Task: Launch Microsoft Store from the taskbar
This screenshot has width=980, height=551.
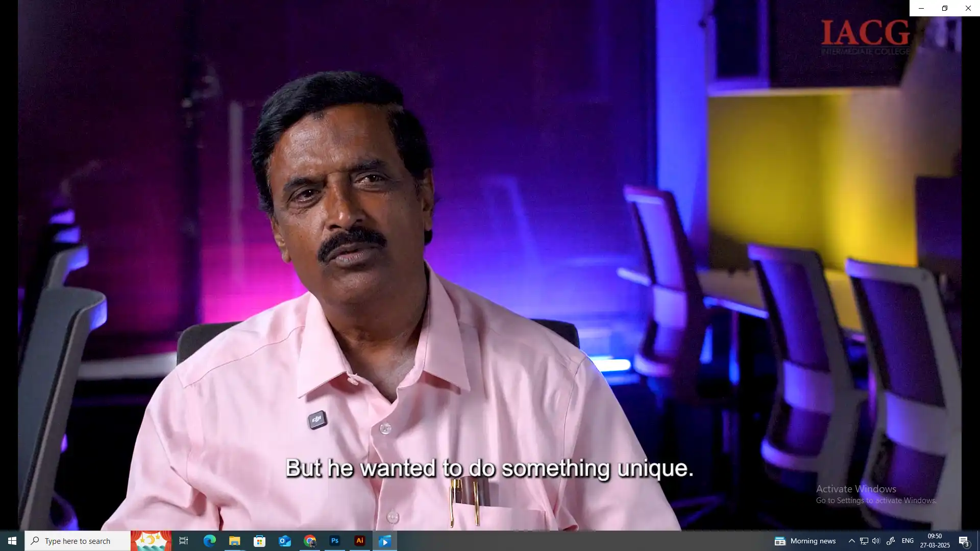Action: (259, 541)
